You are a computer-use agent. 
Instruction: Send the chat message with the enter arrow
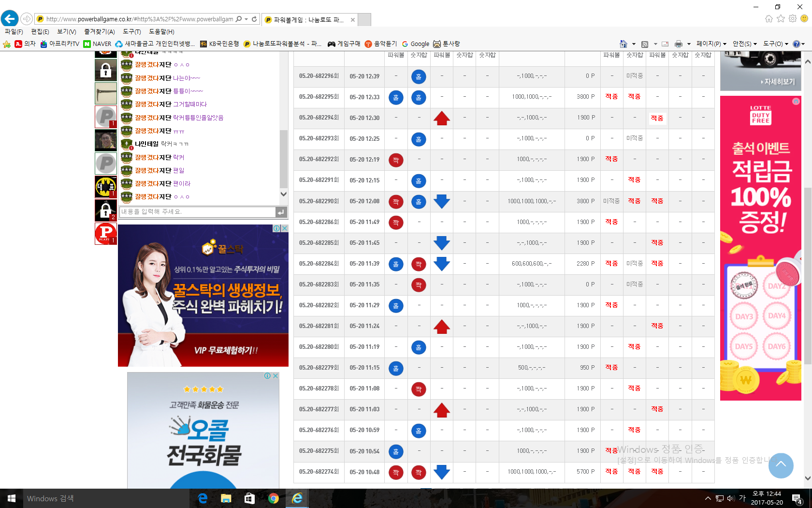point(281,212)
